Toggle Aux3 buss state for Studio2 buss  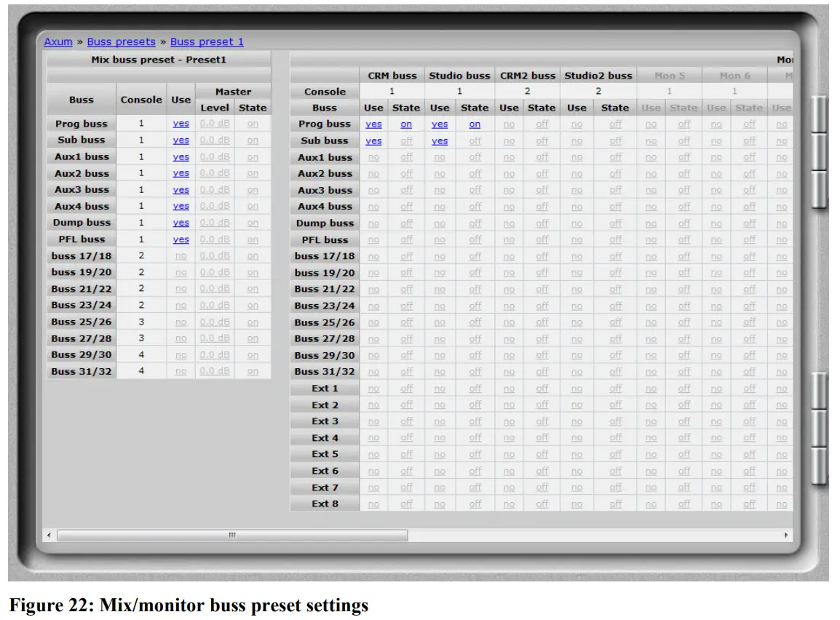[x=614, y=190]
